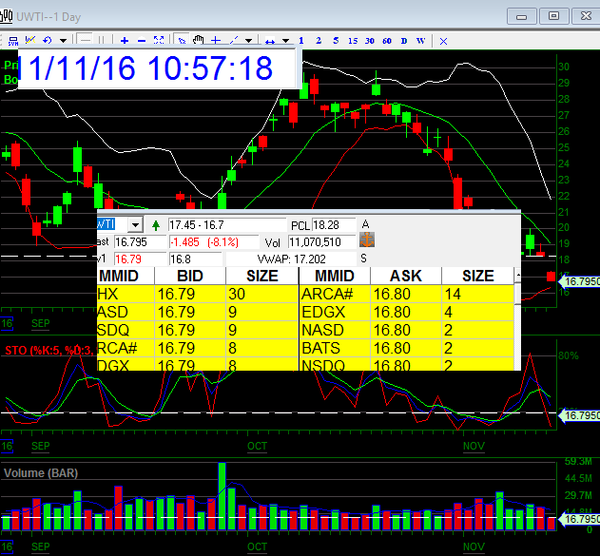Click the symbol (SYM) icon in toolbar
The width and height of the screenshot is (600, 556).
pos(12,40)
